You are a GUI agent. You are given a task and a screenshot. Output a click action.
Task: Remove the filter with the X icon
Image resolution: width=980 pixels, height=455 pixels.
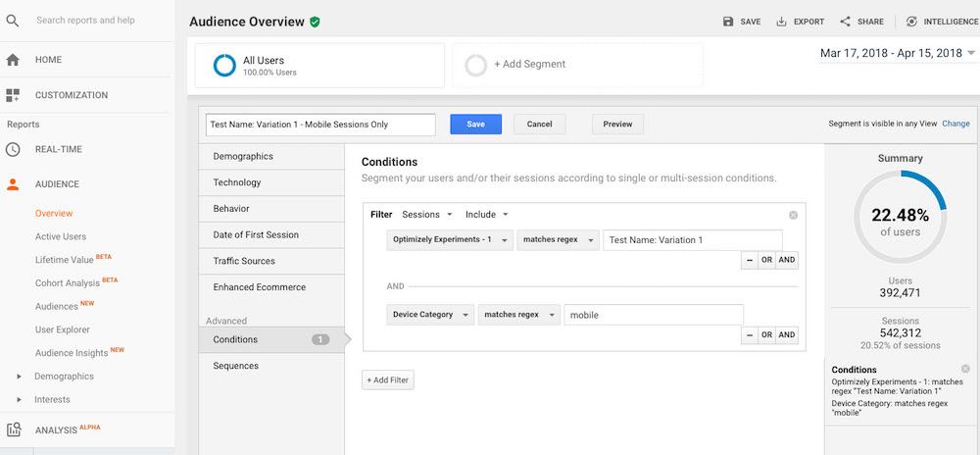click(793, 215)
